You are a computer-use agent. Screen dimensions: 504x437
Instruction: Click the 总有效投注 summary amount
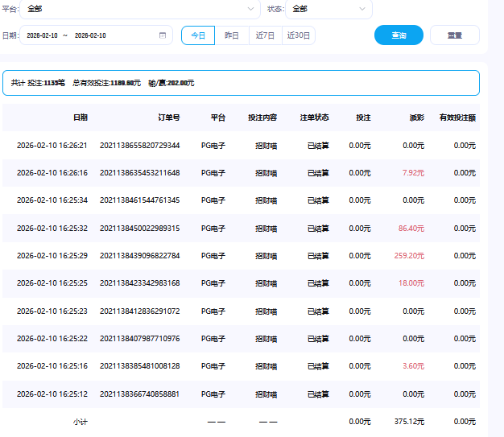[x=107, y=83]
